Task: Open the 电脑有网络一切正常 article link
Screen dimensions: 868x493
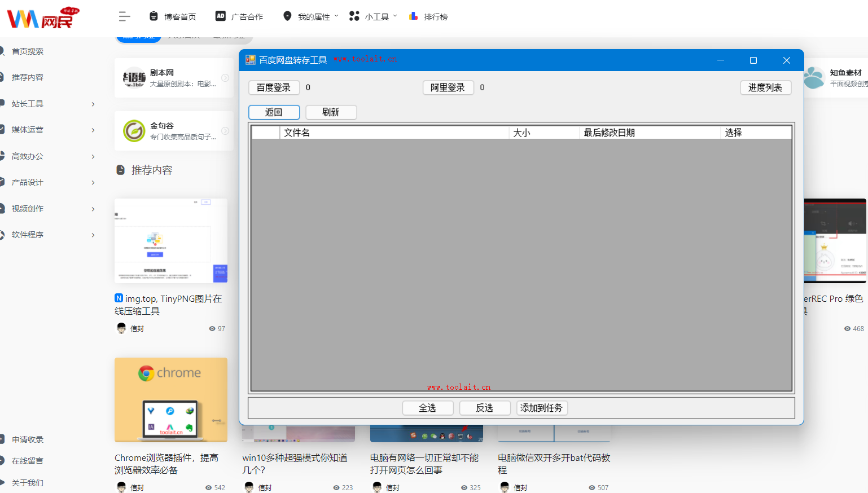Action: [424, 464]
